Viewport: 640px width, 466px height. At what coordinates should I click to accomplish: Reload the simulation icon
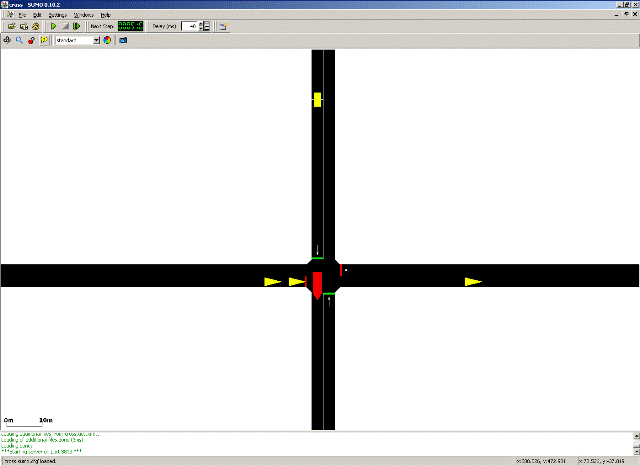click(36, 27)
